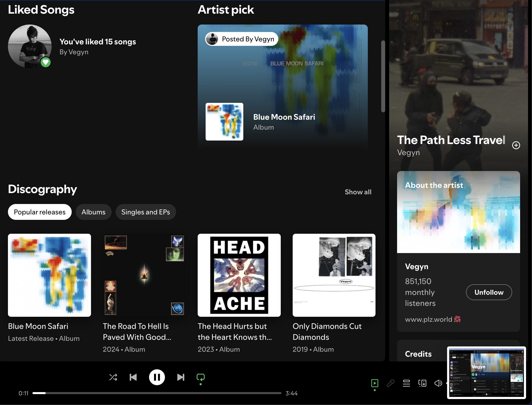Open You've liked 15 songs
532x405 pixels.
(x=98, y=42)
